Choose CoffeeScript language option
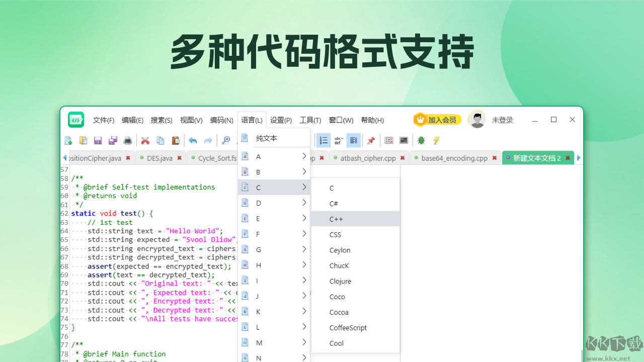The width and height of the screenshot is (644, 362). 355,327
